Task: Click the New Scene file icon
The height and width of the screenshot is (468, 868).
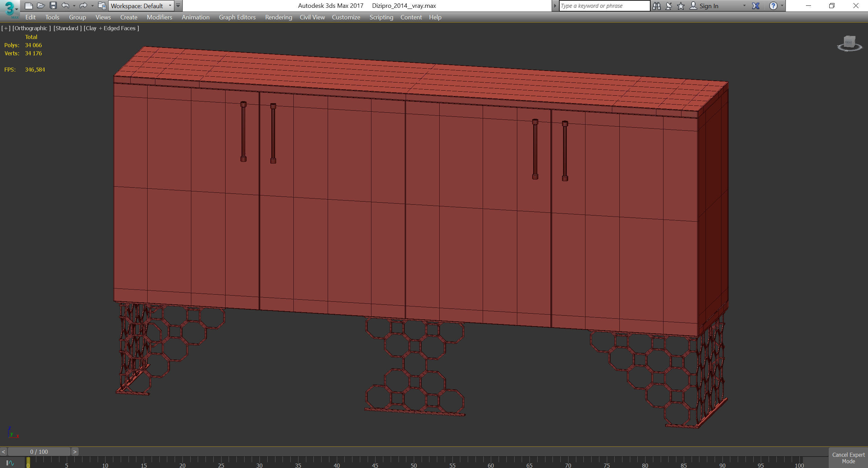Action: (x=29, y=6)
